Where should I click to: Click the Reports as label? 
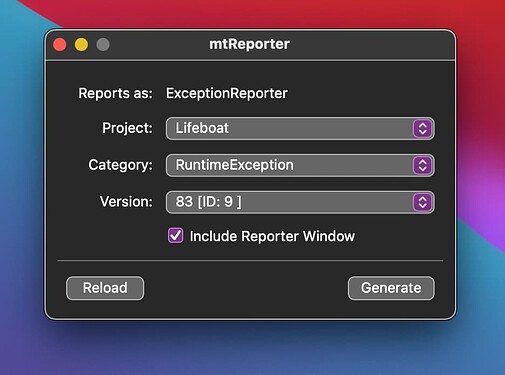point(115,93)
